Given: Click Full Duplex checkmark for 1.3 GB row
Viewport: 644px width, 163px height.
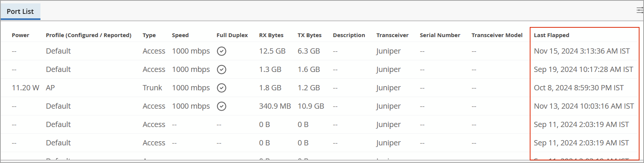Looking at the screenshot, I should coord(221,69).
